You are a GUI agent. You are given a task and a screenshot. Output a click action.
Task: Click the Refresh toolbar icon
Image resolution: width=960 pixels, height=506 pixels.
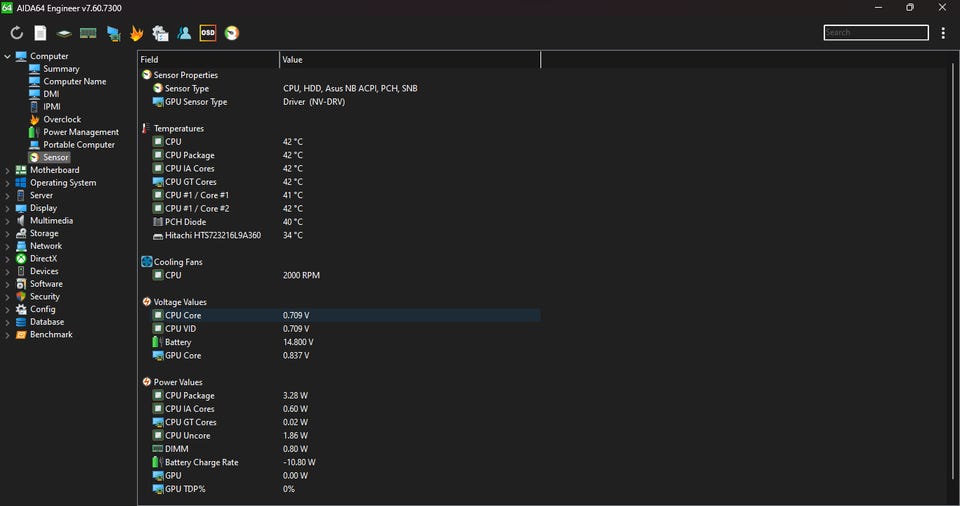(x=17, y=33)
